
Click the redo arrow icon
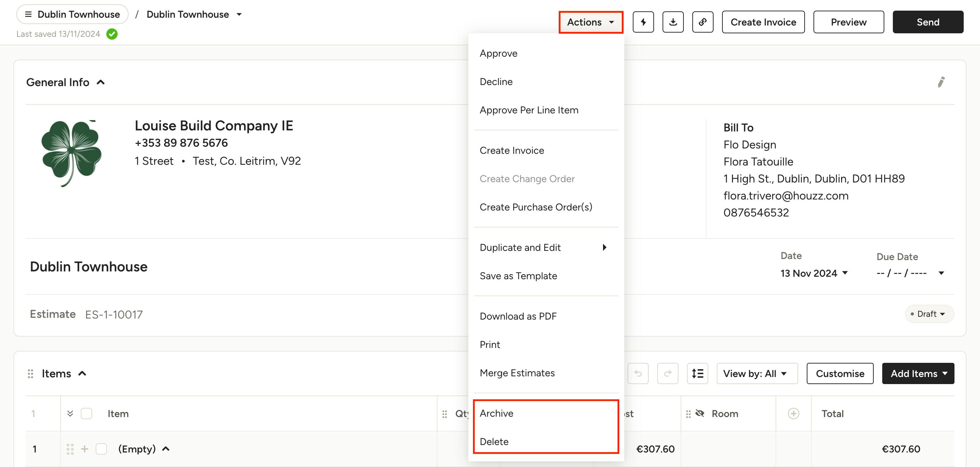click(x=668, y=373)
